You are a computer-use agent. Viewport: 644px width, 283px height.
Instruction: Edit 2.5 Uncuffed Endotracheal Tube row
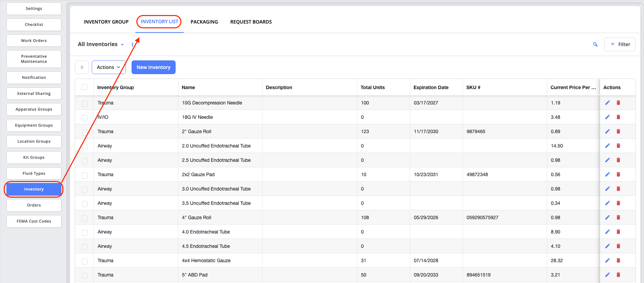click(608, 160)
